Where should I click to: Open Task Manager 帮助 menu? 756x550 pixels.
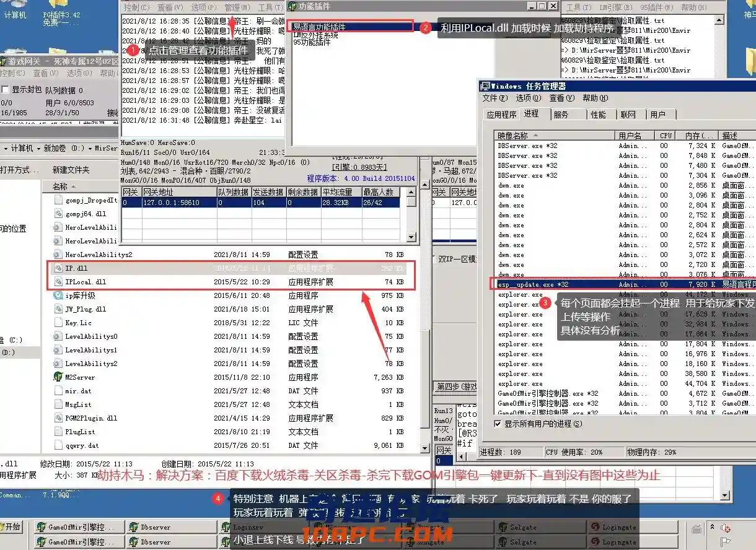point(595,98)
